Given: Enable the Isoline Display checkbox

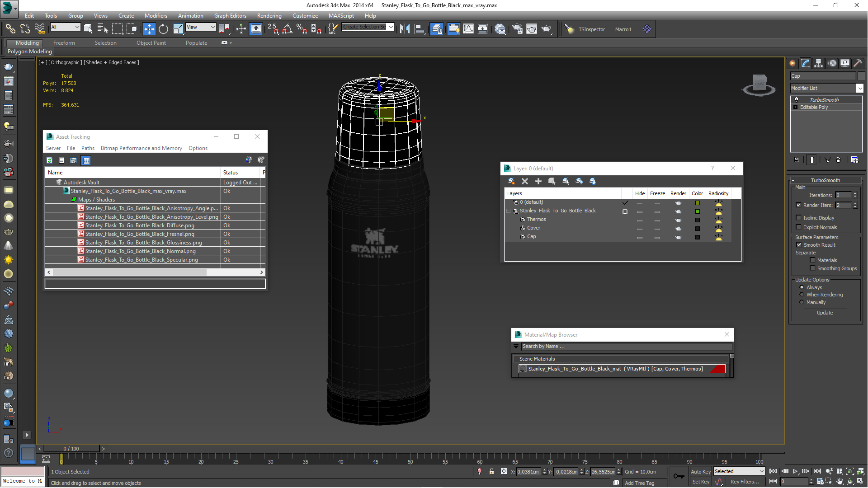Looking at the screenshot, I should [798, 218].
